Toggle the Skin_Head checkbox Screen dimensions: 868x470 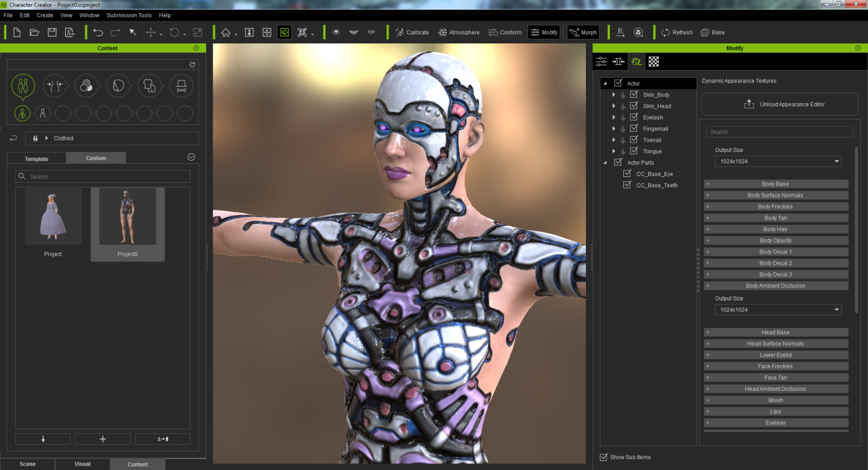click(x=634, y=106)
